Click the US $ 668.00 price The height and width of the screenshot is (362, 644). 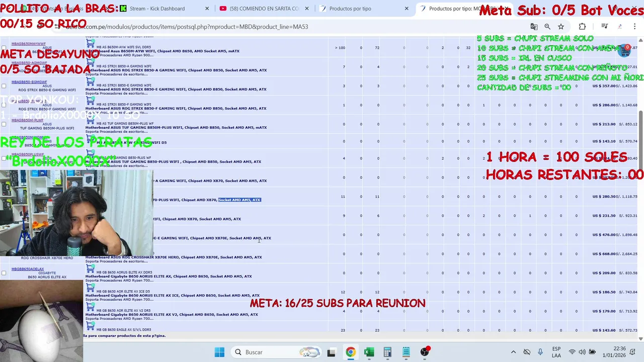click(604, 254)
